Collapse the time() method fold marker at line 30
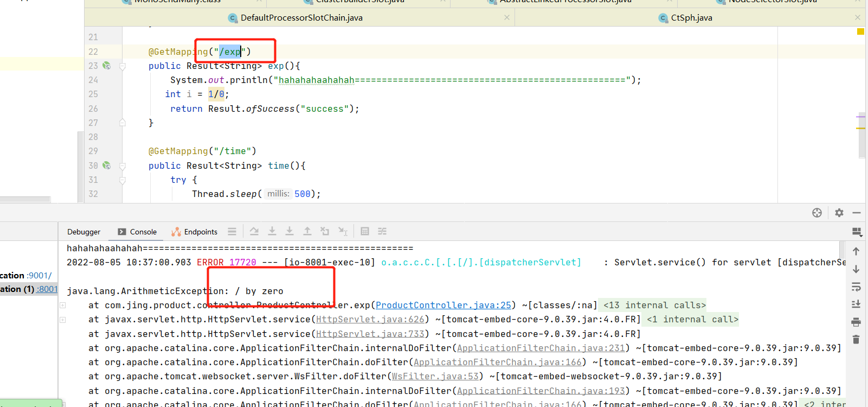 click(123, 166)
